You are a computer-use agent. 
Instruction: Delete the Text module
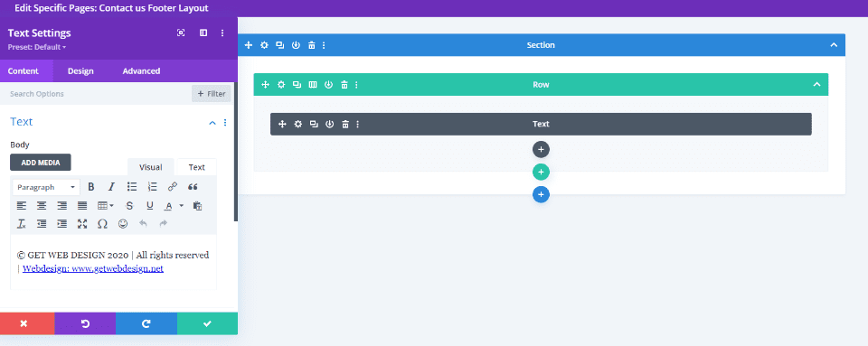(x=345, y=125)
